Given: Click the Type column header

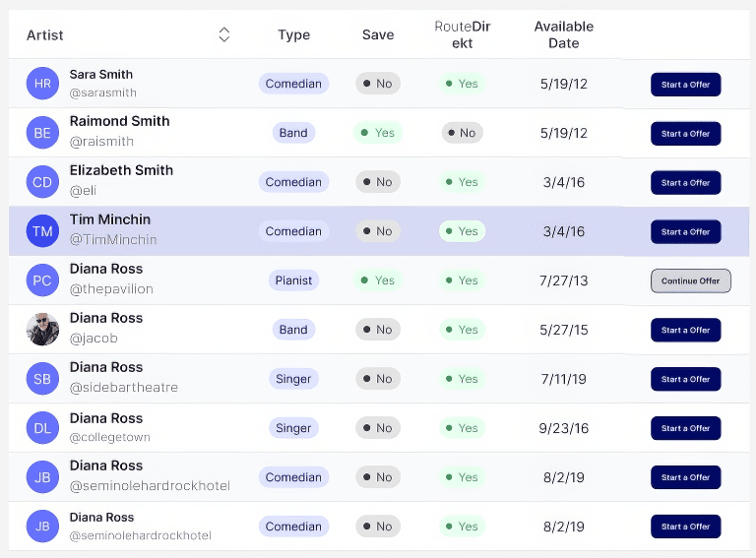Looking at the screenshot, I should click(x=293, y=35).
